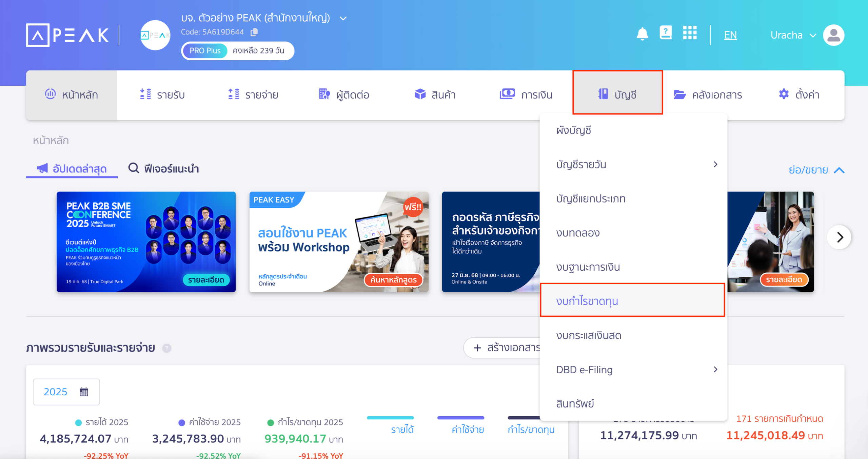Expand the บัญชีรายวัน submenu
Viewport: 868px width, 459px height.
click(633, 165)
